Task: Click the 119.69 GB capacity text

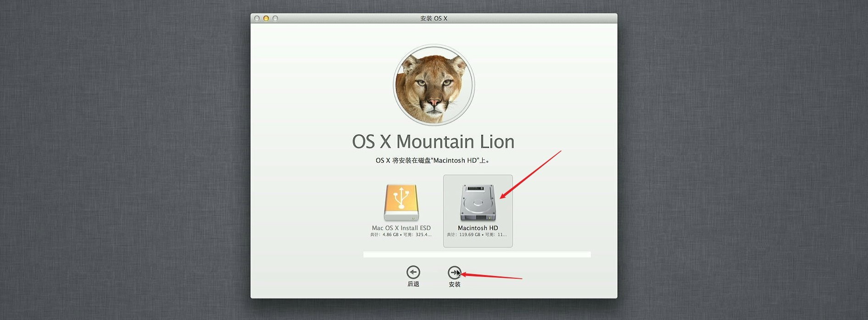Action: click(470, 235)
